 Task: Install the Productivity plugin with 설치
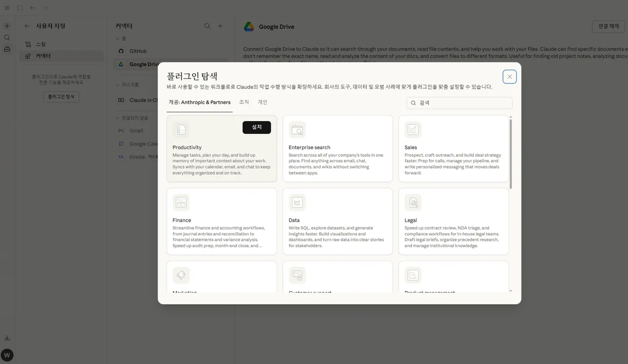click(x=257, y=127)
